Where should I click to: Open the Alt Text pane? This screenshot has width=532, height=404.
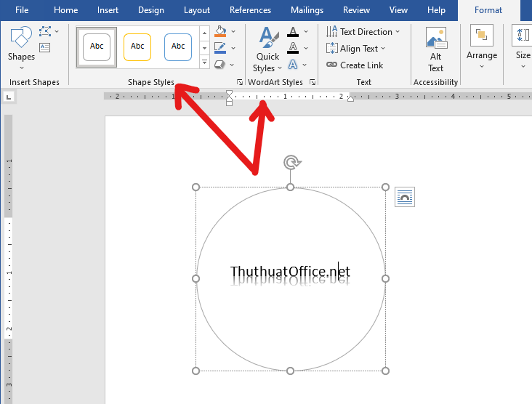coord(435,49)
